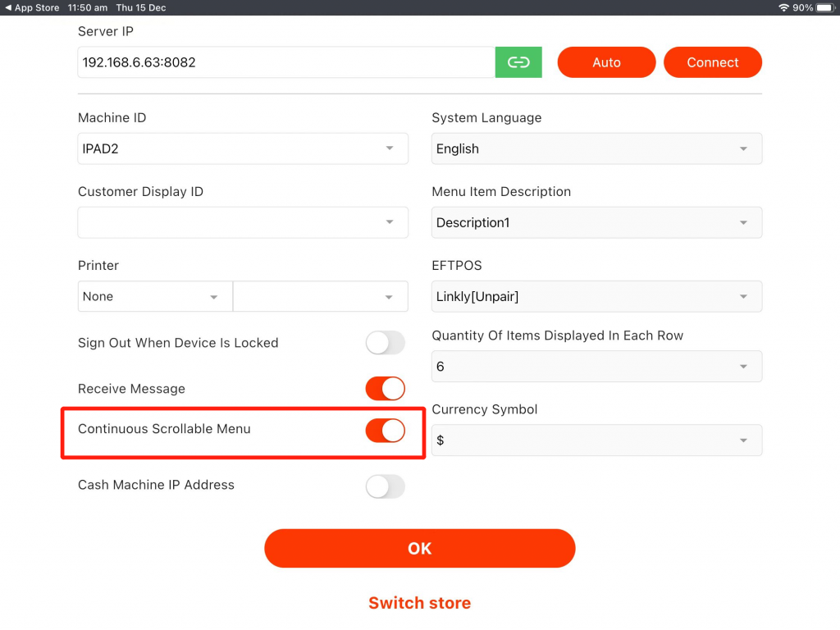This screenshot has height=630, width=840.
Task: Click into the Server IP address field
Action: point(285,62)
